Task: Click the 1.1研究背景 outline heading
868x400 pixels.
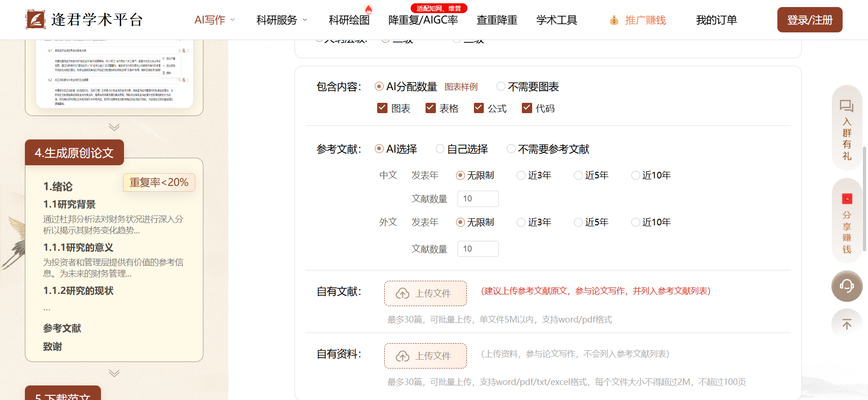Action: click(x=70, y=204)
